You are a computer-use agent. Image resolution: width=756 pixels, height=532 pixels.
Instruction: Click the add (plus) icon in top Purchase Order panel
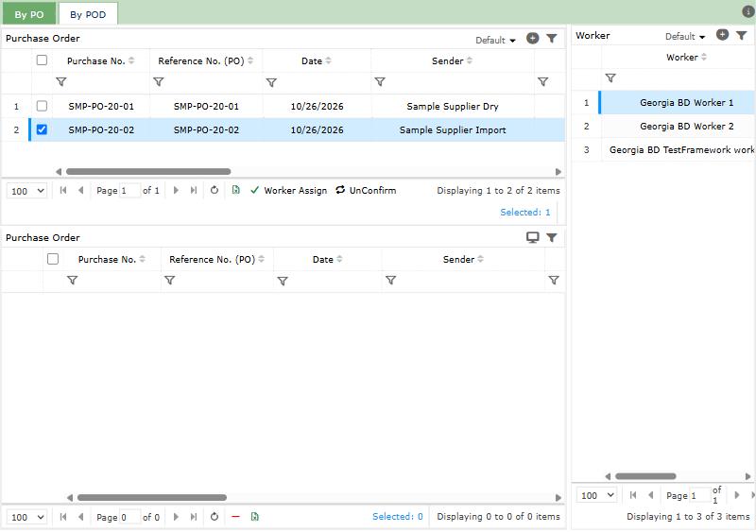click(x=532, y=38)
